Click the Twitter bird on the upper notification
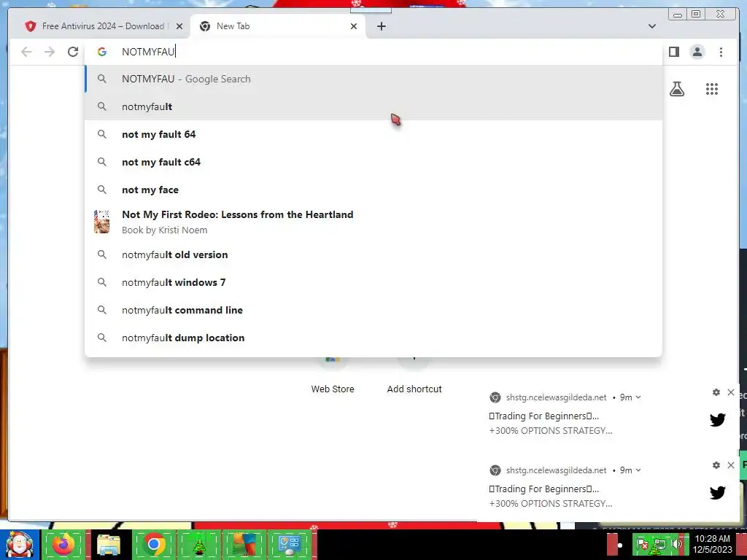The image size is (747, 560). pyautogui.click(x=718, y=419)
